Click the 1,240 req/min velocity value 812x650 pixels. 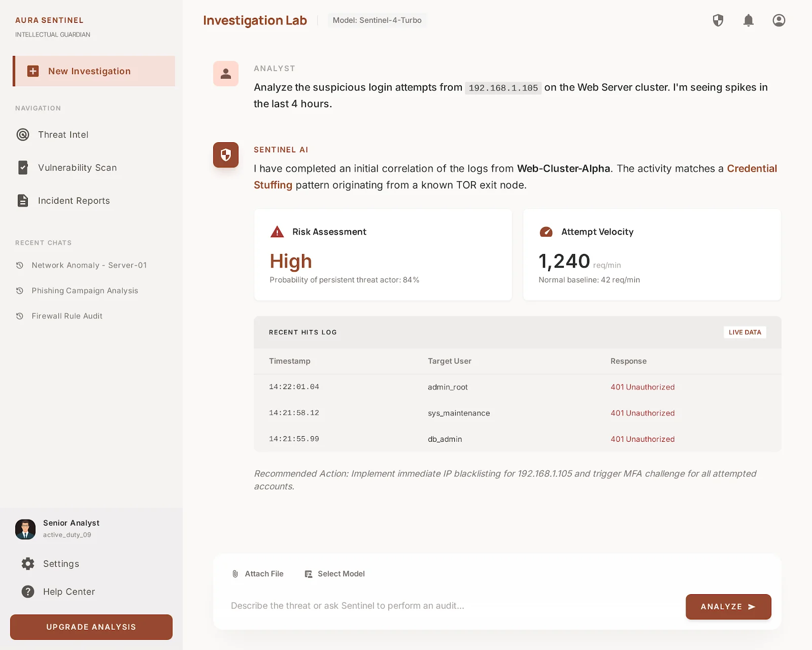(x=580, y=262)
